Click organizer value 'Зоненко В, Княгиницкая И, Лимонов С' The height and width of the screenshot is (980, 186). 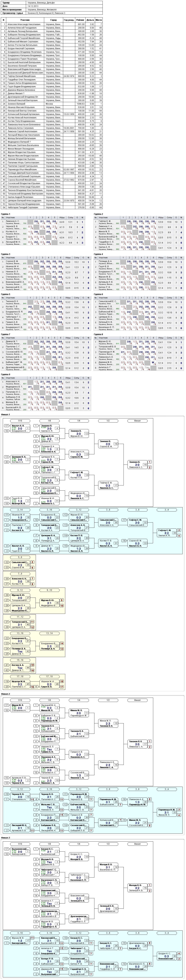tap(46, 13)
